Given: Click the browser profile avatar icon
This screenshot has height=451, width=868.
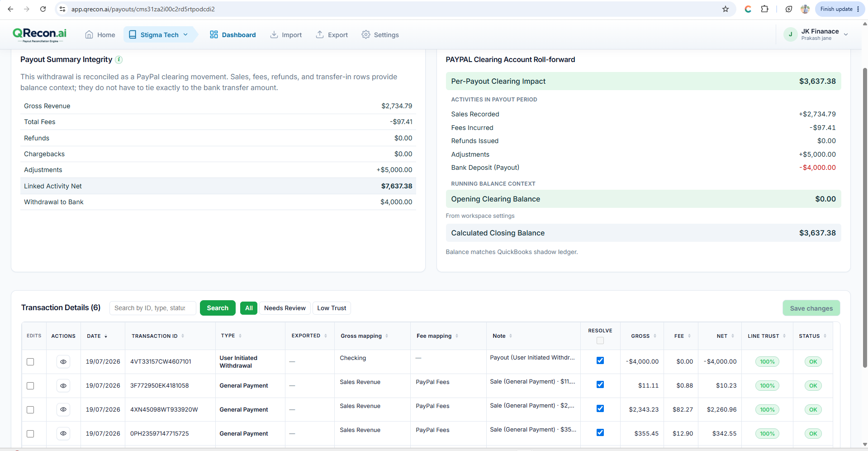Looking at the screenshot, I should click(x=805, y=9).
